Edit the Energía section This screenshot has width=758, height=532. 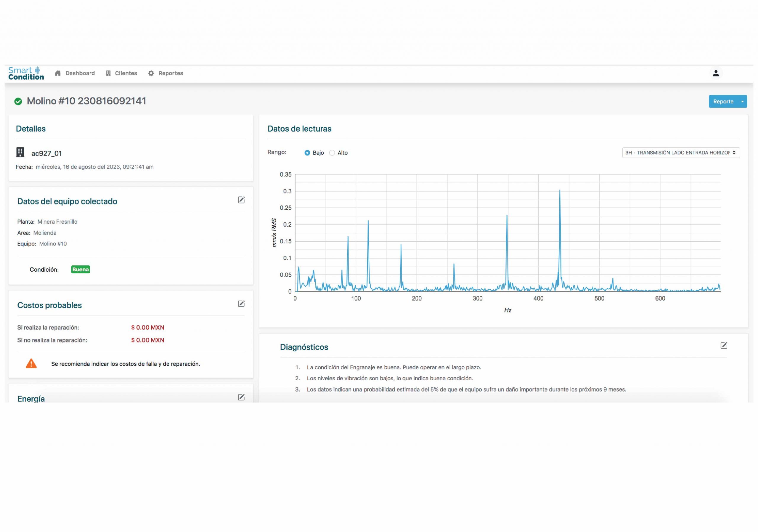(x=241, y=397)
